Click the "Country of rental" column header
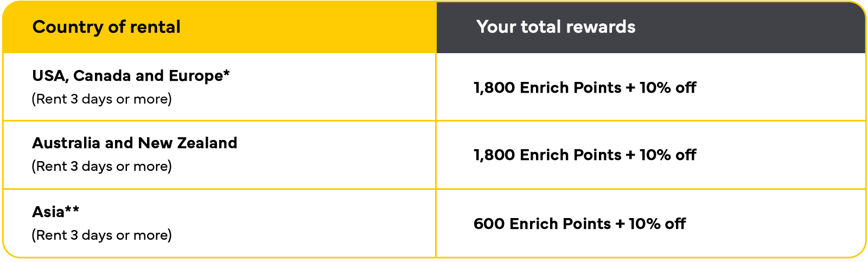Screen dimensions: 868x262 pos(106,27)
